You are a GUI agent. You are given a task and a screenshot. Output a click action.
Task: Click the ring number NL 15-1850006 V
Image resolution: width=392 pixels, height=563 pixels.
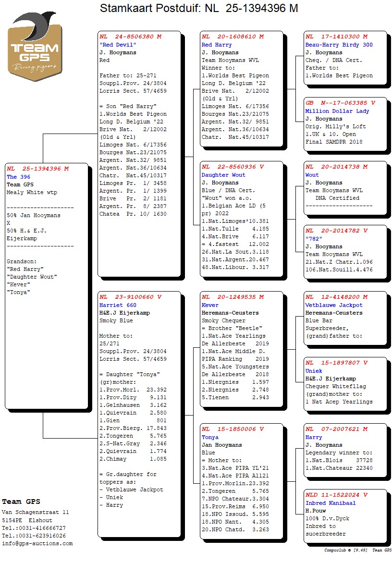tap(233, 429)
